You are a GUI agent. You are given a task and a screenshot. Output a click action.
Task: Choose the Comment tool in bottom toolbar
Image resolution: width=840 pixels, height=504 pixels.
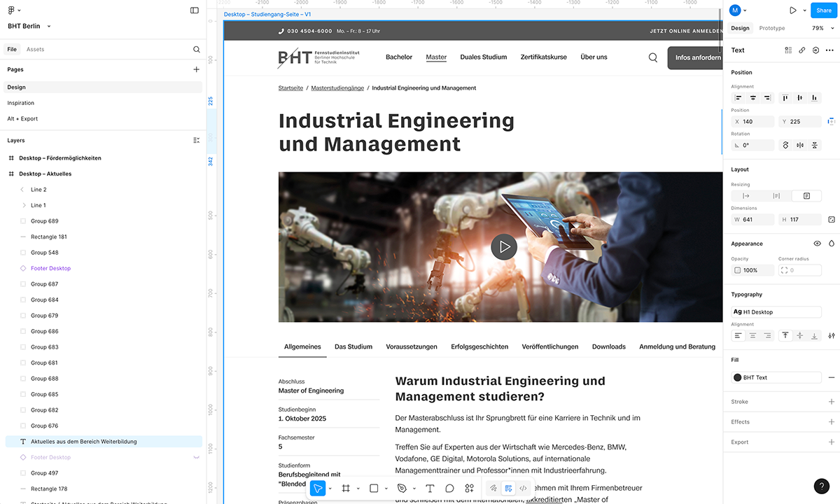click(449, 488)
